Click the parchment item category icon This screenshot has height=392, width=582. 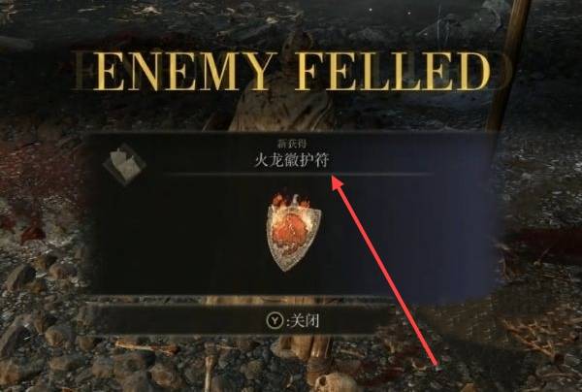(123, 164)
